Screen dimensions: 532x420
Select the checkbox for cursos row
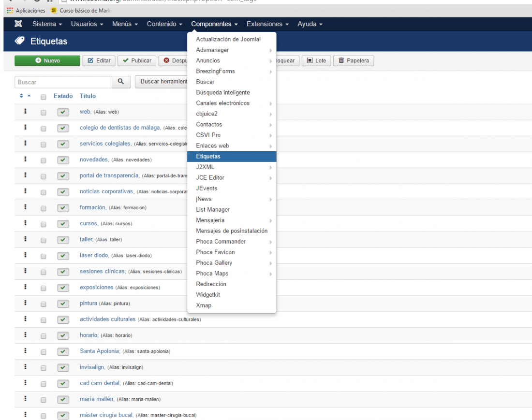[44, 224]
